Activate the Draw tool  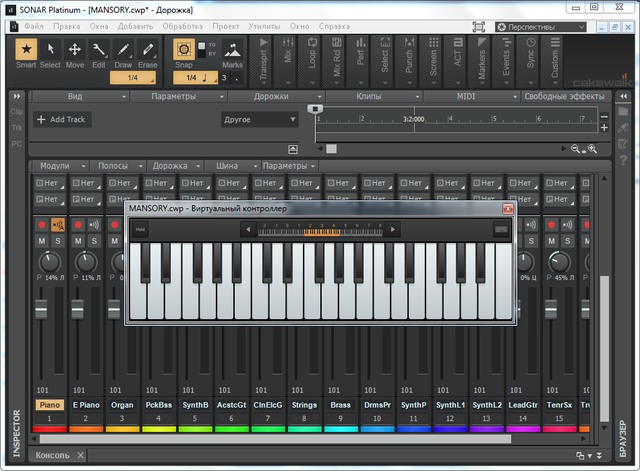click(123, 51)
